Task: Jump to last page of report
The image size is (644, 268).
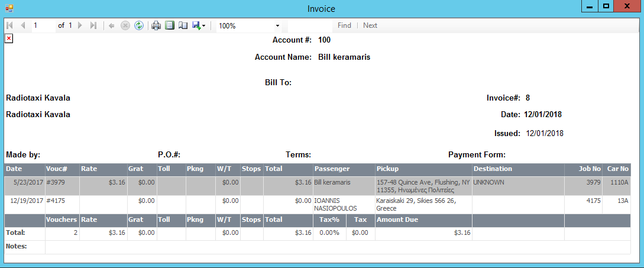Action: point(93,25)
